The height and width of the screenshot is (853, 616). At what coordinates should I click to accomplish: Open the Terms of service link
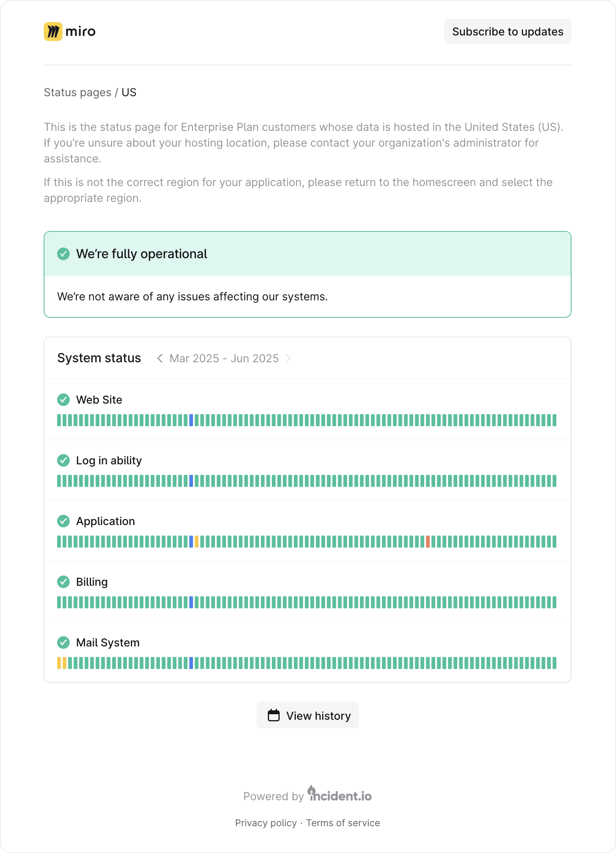click(x=343, y=823)
